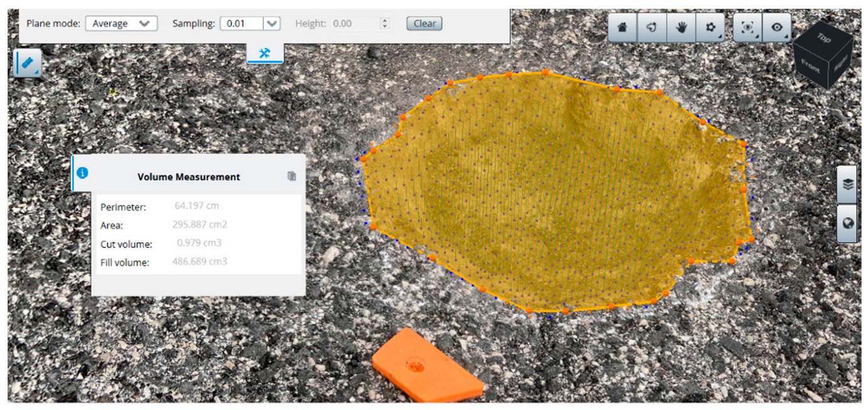Click the focus view eye icon

coord(748,28)
